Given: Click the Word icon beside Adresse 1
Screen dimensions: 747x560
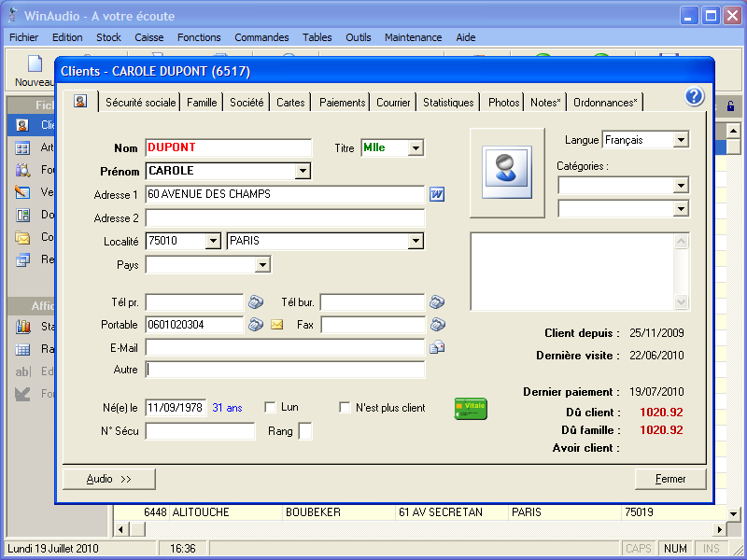Looking at the screenshot, I should click(x=437, y=194).
